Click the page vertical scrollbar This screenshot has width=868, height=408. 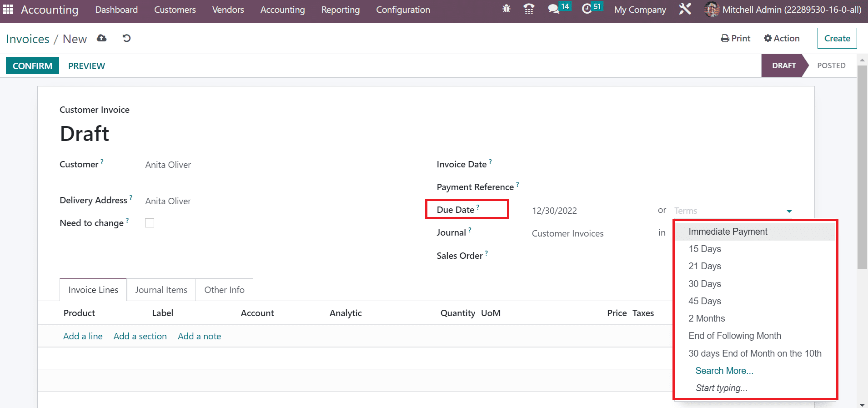pos(862,182)
